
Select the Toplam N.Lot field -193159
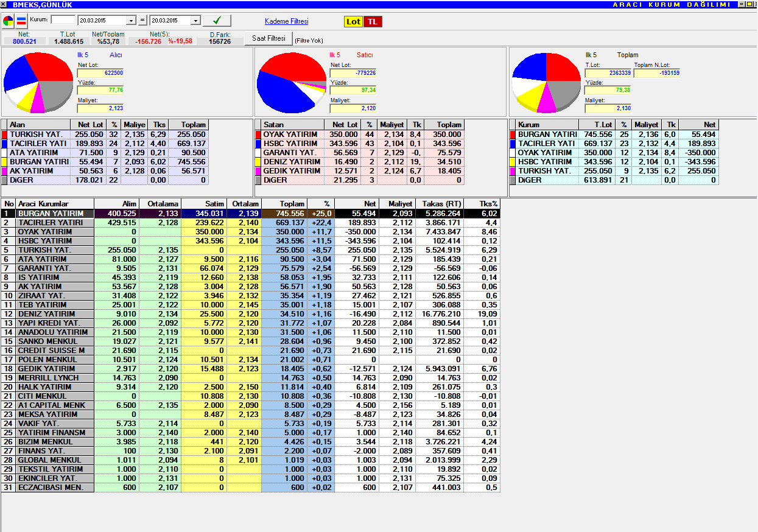(657, 73)
